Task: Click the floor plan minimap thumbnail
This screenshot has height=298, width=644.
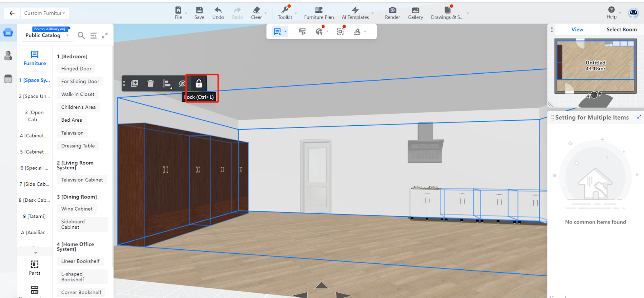Action: coord(595,66)
